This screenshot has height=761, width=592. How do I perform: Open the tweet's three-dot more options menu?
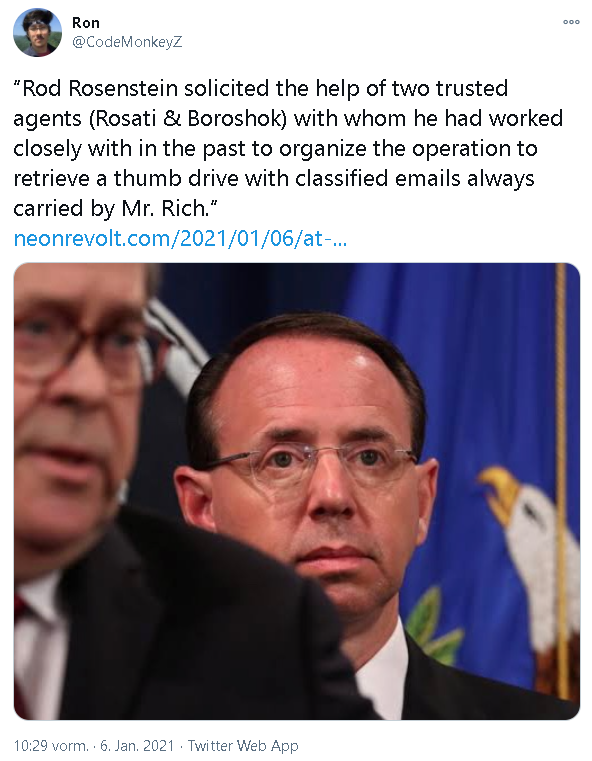click(571, 22)
